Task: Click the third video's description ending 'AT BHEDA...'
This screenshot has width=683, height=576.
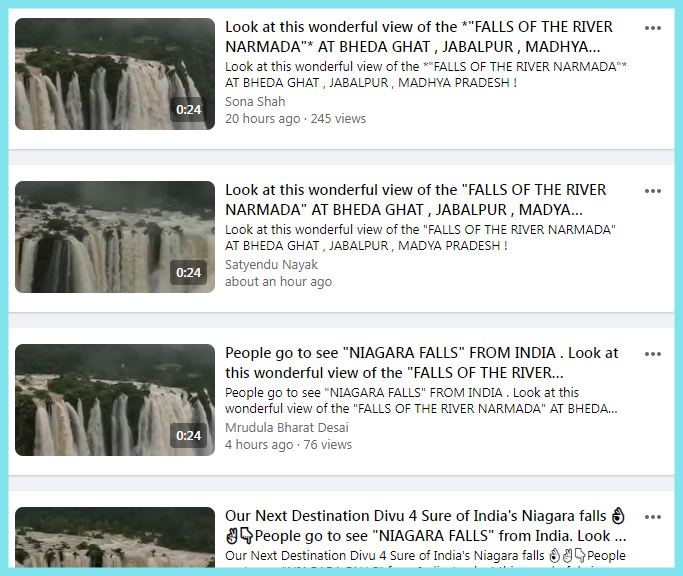Action: (x=421, y=400)
